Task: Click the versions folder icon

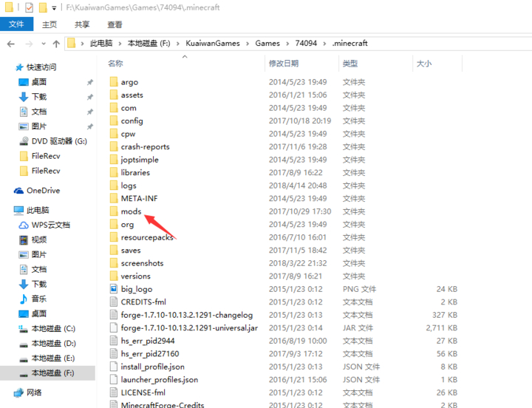Action: click(x=114, y=276)
